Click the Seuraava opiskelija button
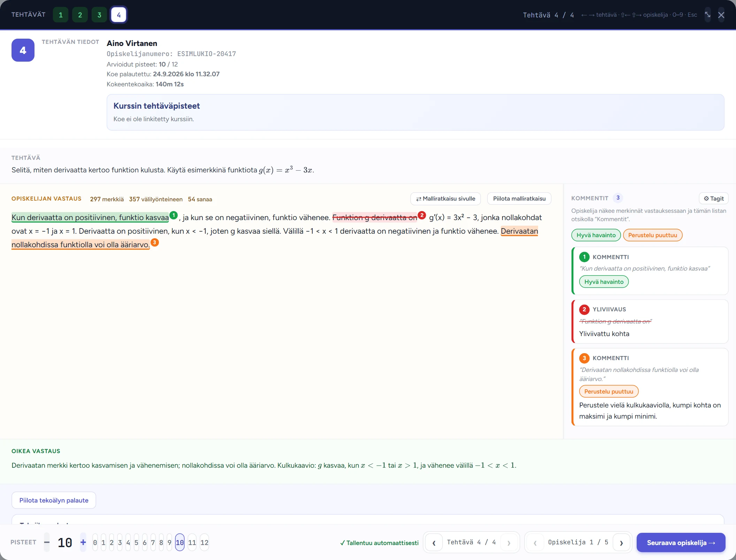Viewport: 736px width, 560px height. [x=681, y=543]
